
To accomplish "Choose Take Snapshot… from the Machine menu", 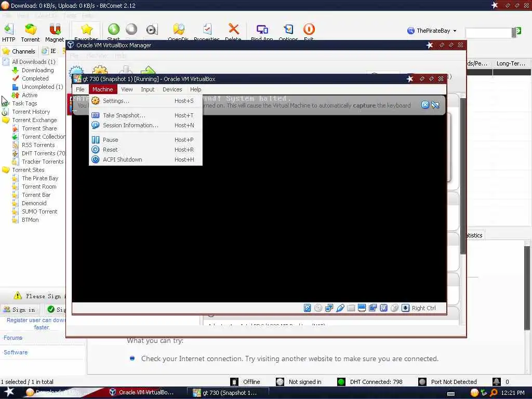I will click(145, 115).
